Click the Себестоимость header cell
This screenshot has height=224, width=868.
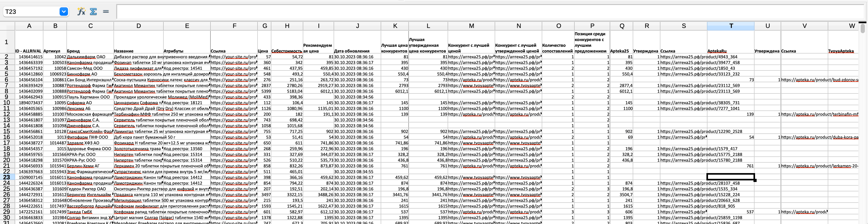(287, 51)
